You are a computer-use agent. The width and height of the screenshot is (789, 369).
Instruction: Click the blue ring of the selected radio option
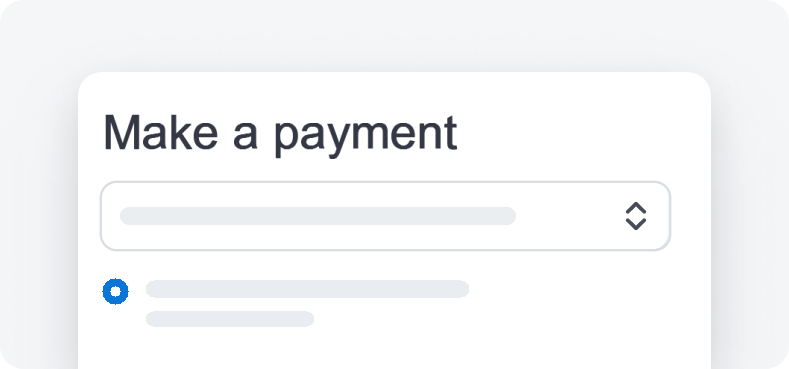coord(106,291)
